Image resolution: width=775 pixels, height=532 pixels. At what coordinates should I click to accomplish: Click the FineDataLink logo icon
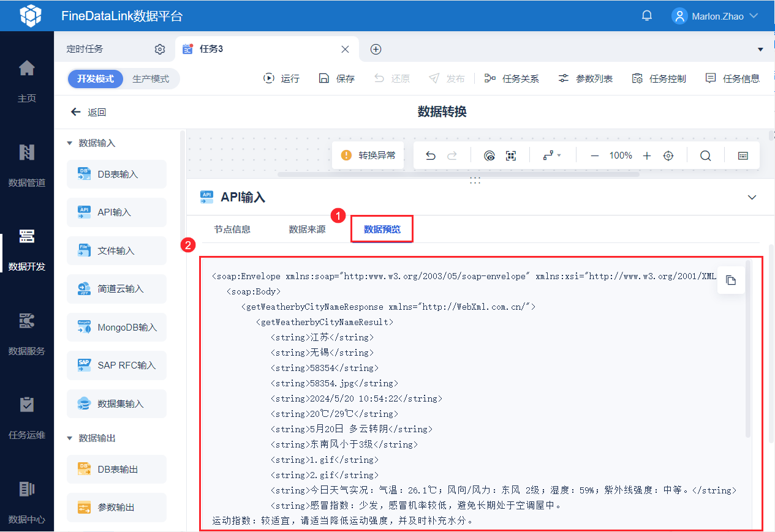[x=31, y=16]
